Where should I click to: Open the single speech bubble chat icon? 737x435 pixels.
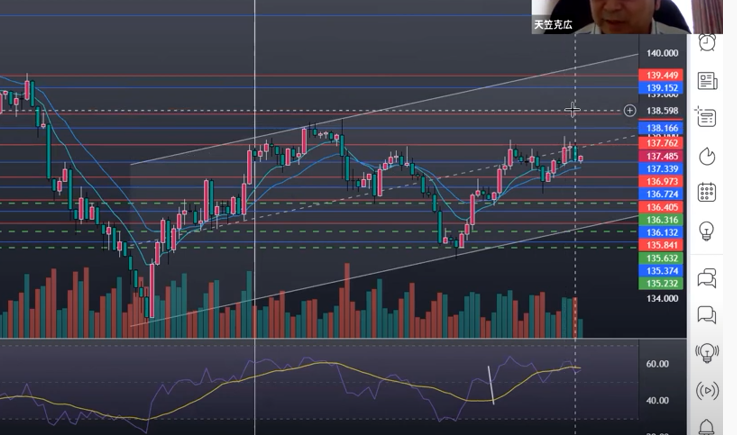707,315
